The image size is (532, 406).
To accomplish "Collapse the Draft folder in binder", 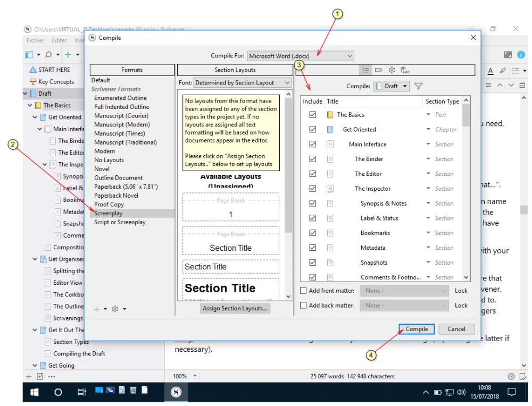I will click(25, 94).
